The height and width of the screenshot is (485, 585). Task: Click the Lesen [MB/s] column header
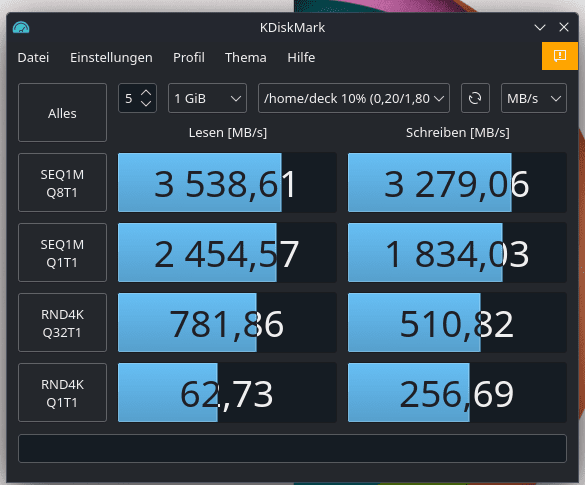(228, 133)
